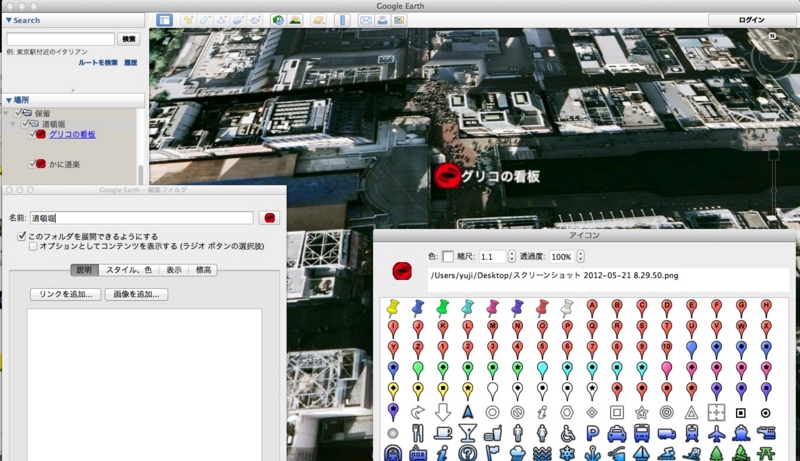
Task: Toggle the 保留 folder checkbox
Action: click(18, 113)
